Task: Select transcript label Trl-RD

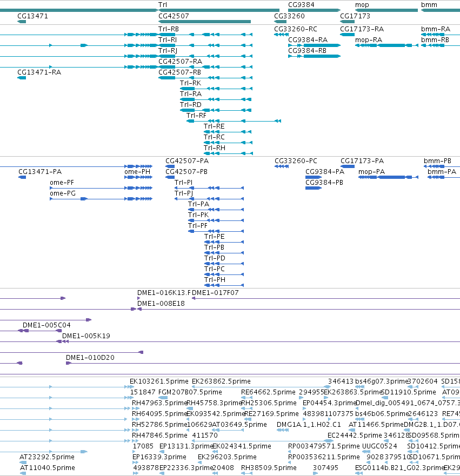Action: (x=191, y=105)
